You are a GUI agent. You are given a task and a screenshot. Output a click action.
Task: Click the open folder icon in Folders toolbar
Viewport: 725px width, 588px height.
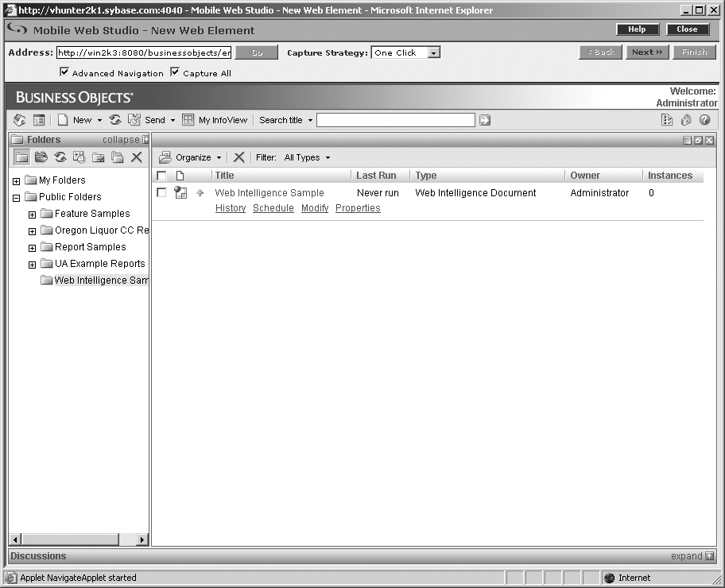41,157
